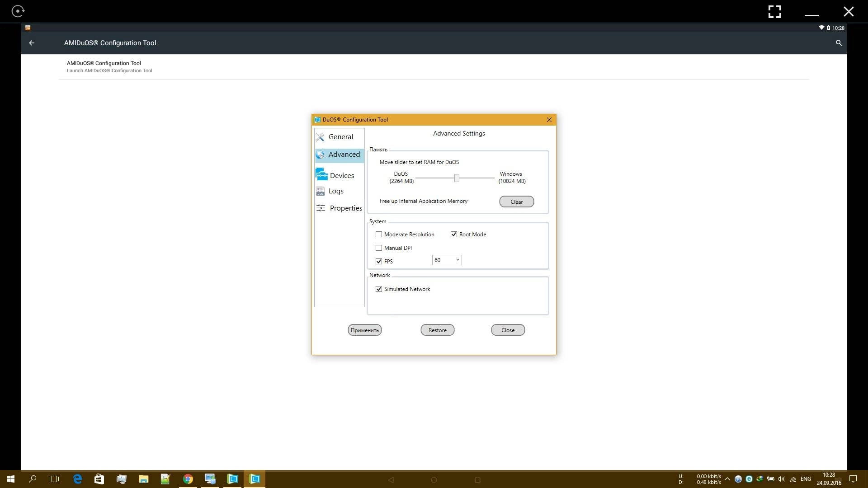Open the Action Center notifications icon
Viewport: 868px width, 488px height.
coord(853,479)
